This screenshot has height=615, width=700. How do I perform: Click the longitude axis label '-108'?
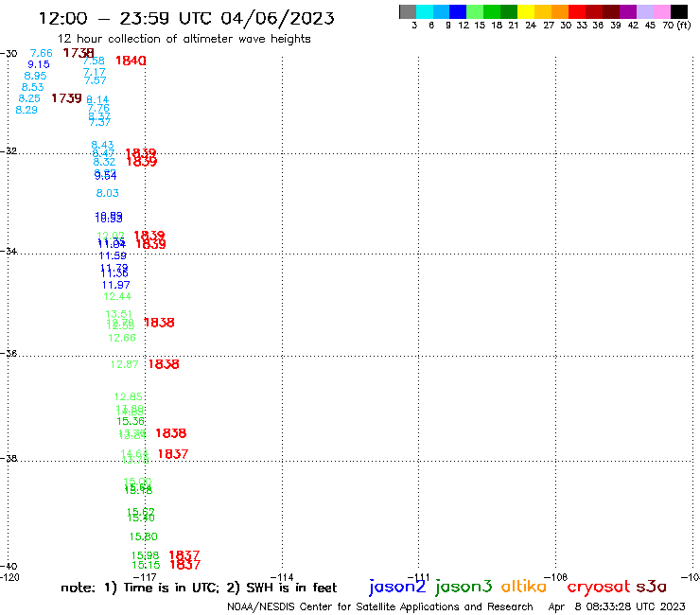tap(555, 577)
